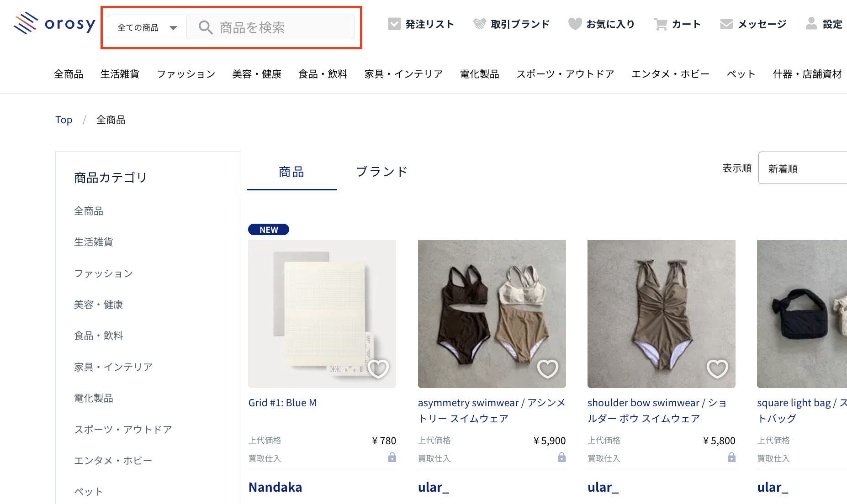Click the orosy logo
The width and height of the screenshot is (847, 504).
[x=54, y=24]
